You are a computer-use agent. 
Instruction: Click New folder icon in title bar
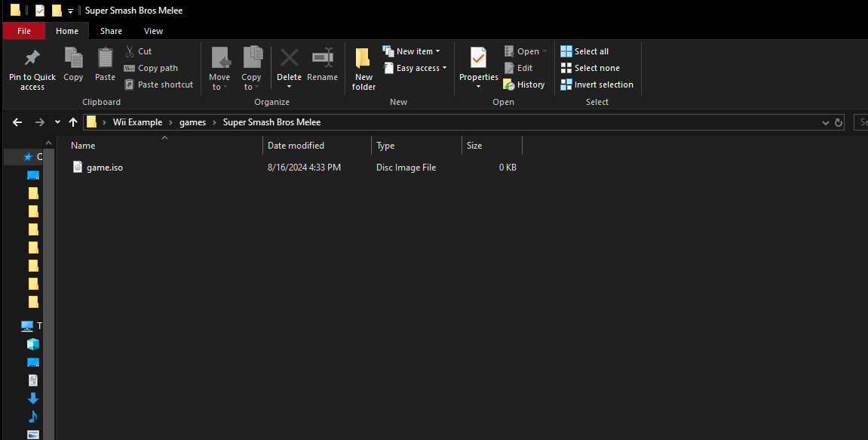point(57,11)
